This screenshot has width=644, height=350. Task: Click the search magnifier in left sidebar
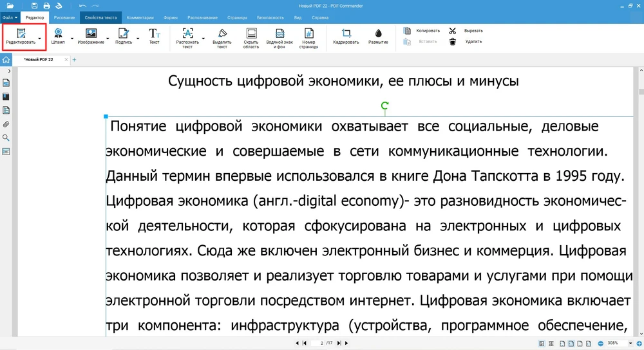[6, 138]
